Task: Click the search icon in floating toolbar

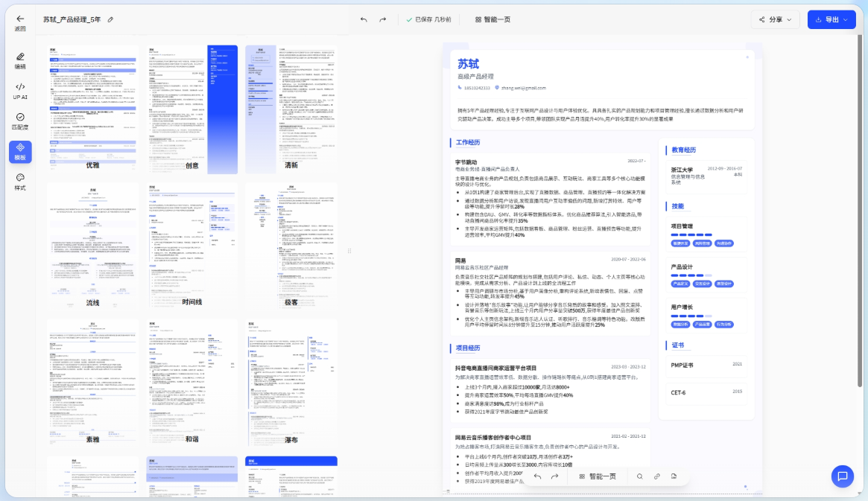Action: (x=639, y=476)
